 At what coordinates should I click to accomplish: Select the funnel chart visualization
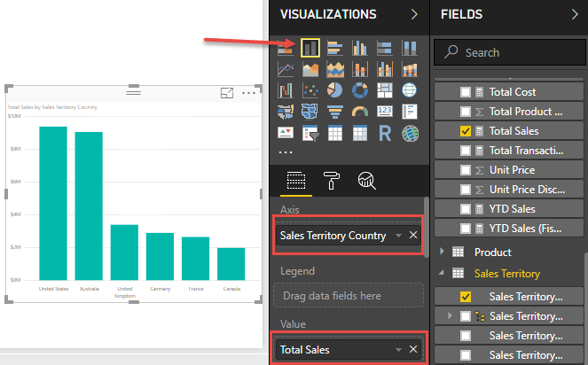pyautogui.click(x=335, y=112)
